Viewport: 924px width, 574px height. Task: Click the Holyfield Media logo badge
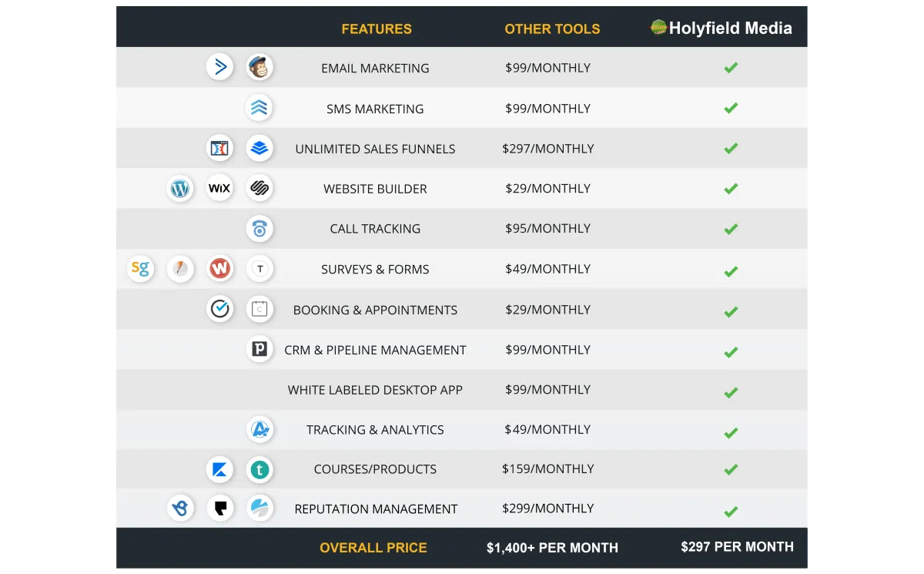(658, 28)
